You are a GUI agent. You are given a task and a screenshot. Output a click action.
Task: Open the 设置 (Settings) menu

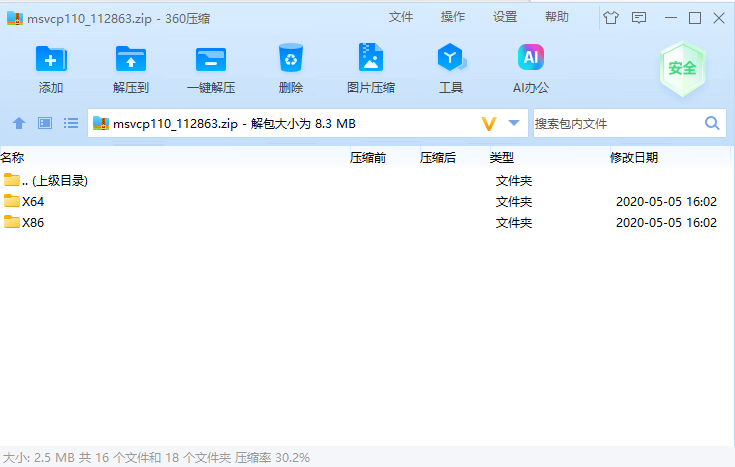coord(505,17)
